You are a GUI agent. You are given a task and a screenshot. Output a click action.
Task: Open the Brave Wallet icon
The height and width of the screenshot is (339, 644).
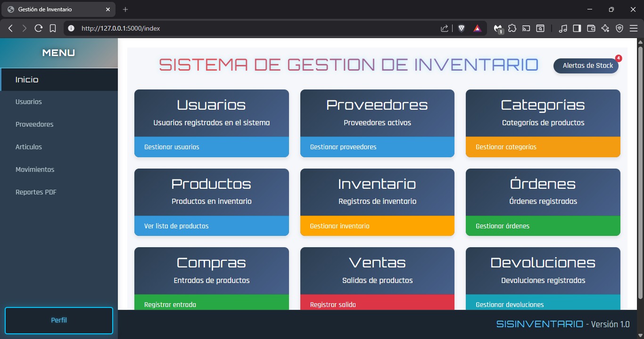[591, 28]
